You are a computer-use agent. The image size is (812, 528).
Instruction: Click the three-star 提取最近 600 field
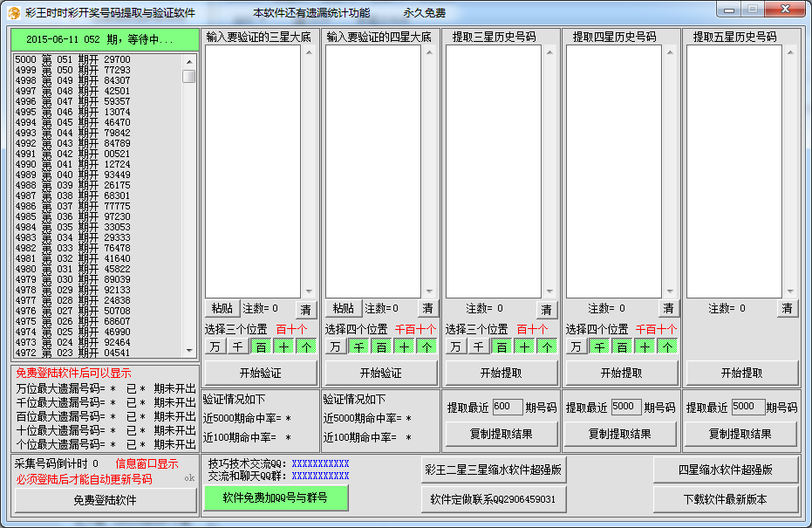(x=507, y=407)
